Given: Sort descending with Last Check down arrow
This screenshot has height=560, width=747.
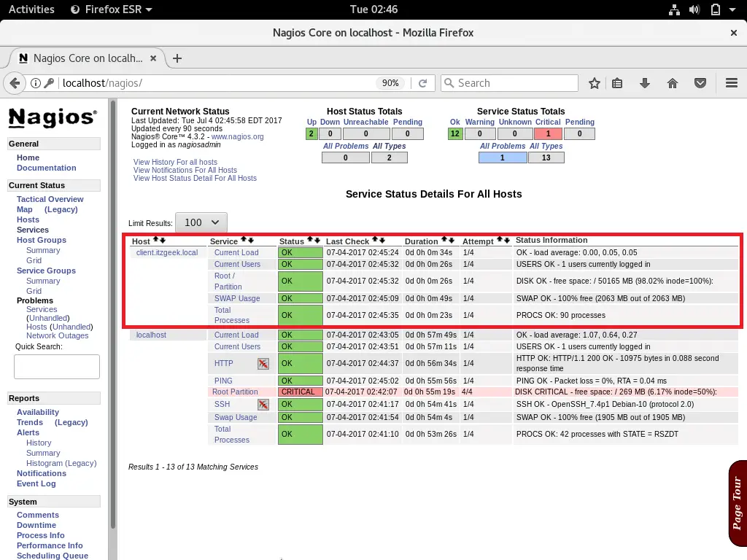Looking at the screenshot, I should pyautogui.click(x=382, y=240).
